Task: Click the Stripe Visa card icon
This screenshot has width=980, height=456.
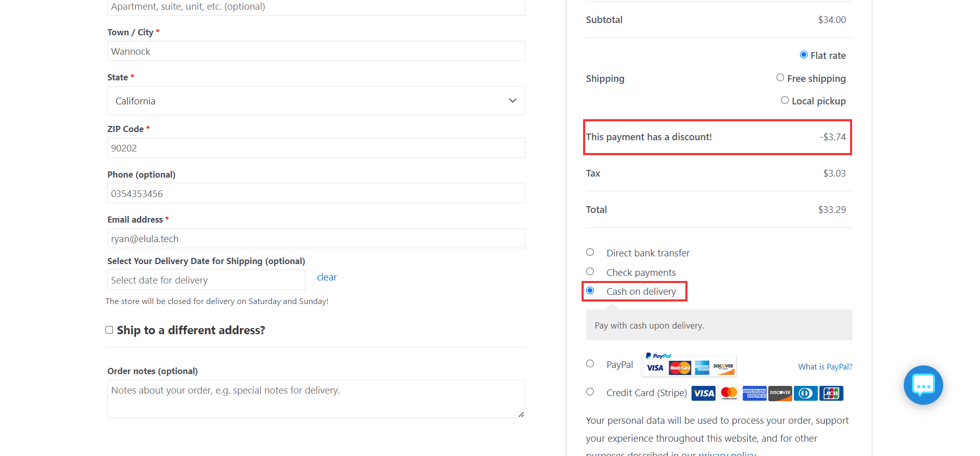Action: tap(703, 393)
